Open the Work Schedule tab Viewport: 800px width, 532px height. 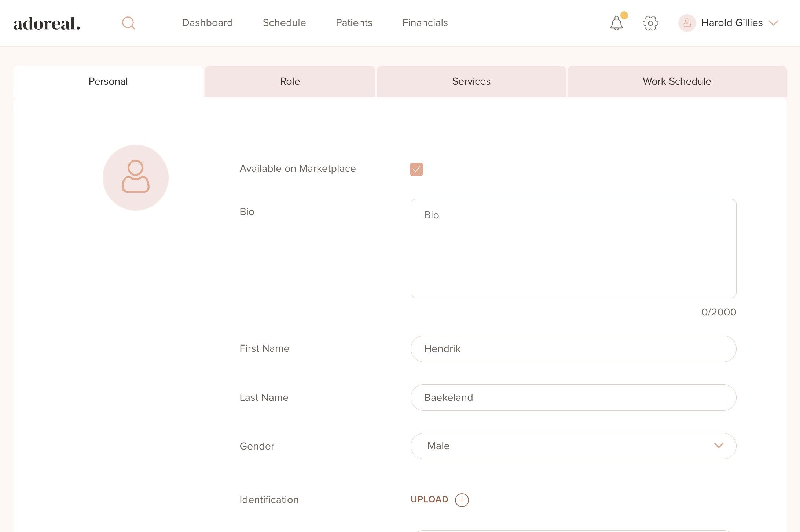pos(677,81)
